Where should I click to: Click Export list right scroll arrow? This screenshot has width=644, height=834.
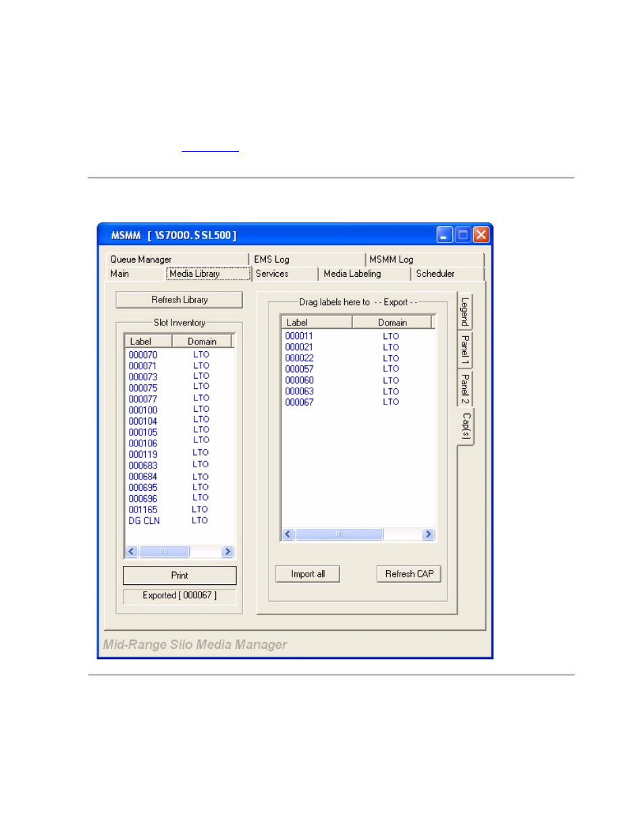[x=428, y=534]
